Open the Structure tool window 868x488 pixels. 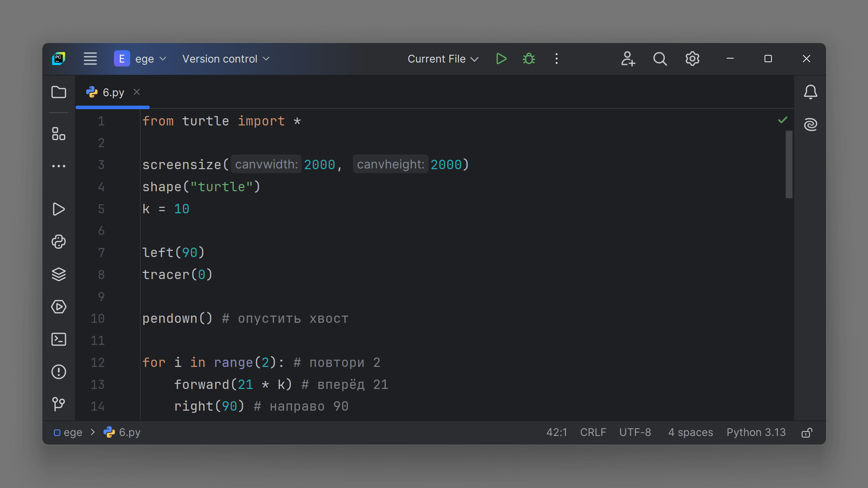coord(59,134)
